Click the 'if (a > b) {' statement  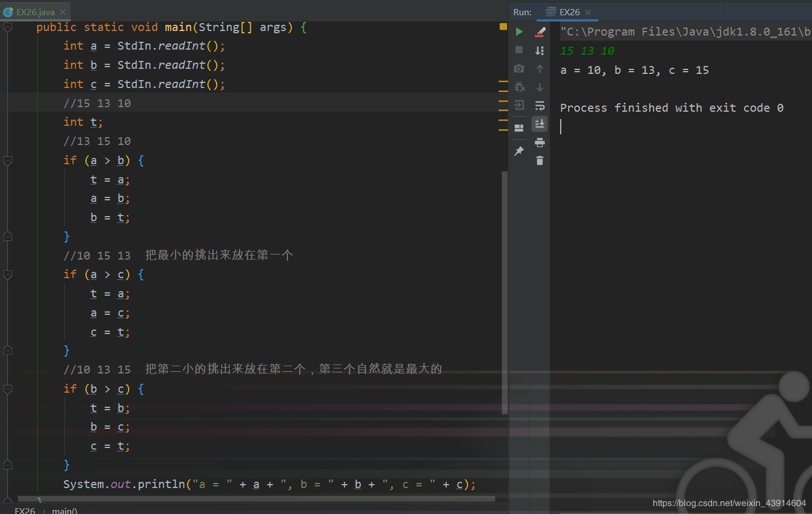tap(104, 160)
